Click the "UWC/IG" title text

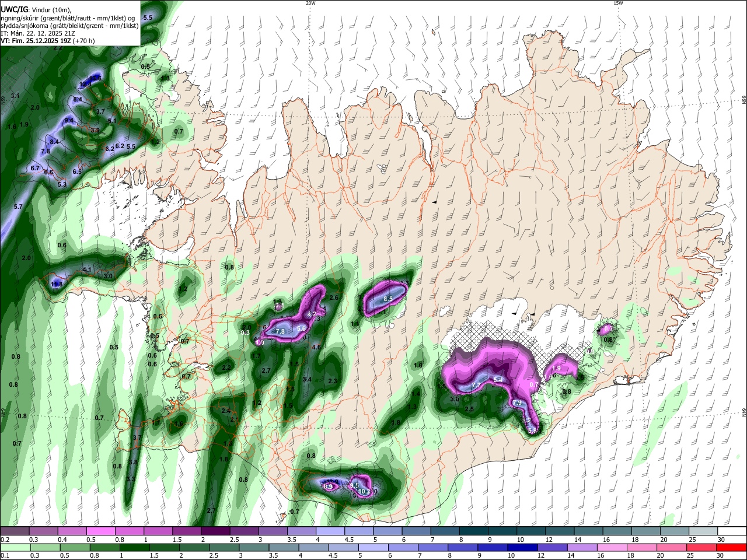click(13, 10)
